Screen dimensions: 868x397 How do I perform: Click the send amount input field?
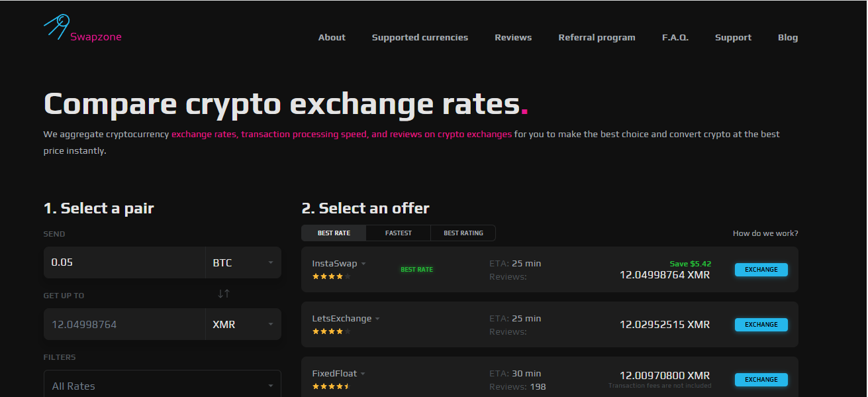[124, 262]
